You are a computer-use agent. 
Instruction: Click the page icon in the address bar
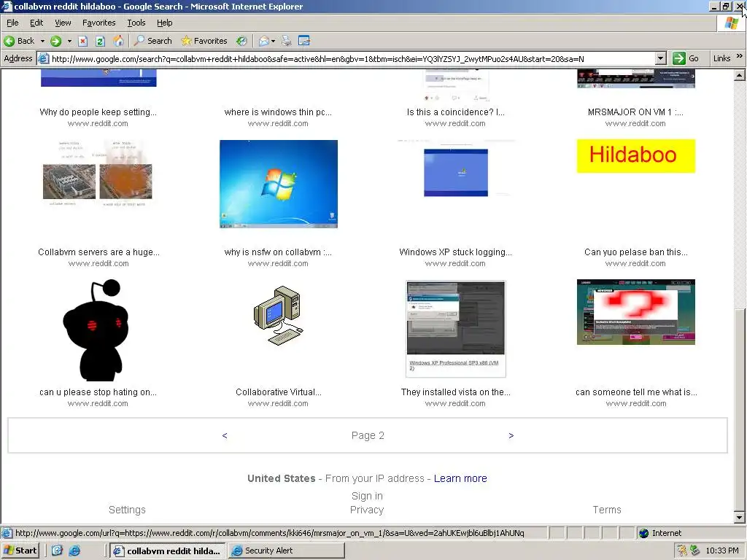(43, 58)
